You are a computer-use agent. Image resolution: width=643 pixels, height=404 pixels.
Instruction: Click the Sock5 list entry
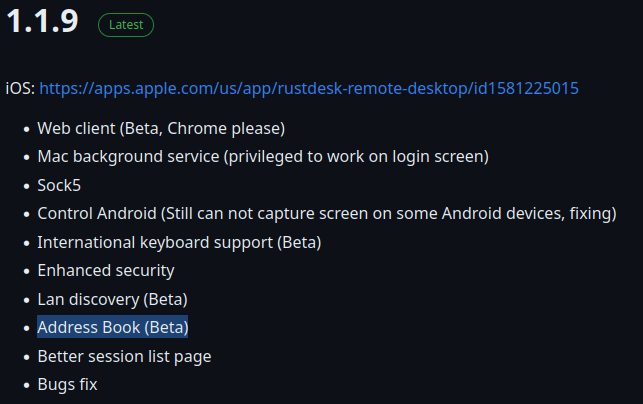pyautogui.click(x=60, y=185)
